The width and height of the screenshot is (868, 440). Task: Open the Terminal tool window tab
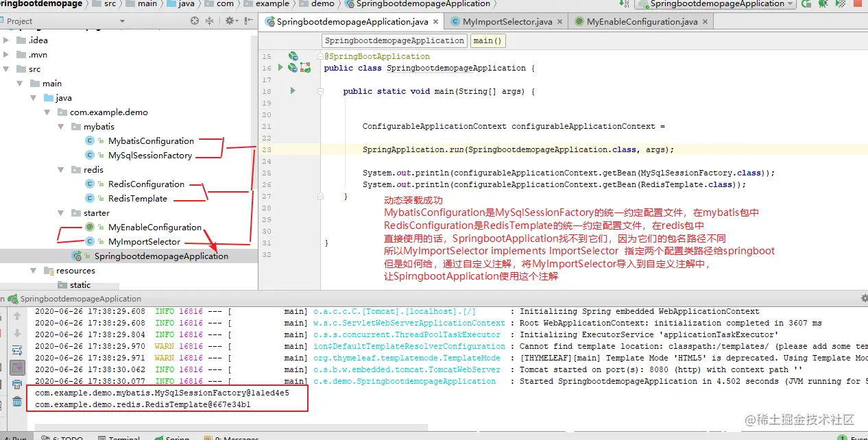coord(119,438)
